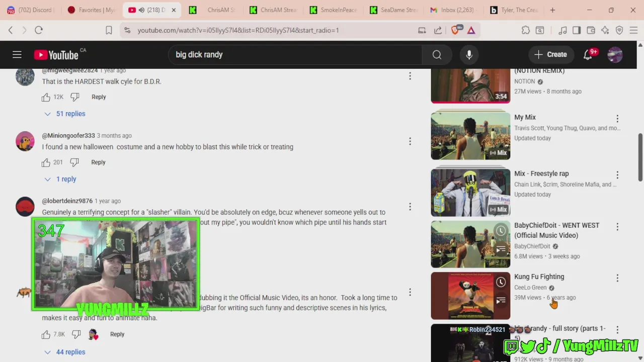644x362 pixels.
Task: Open more options for Mix - Freestyle rap
Action: [617, 175]
